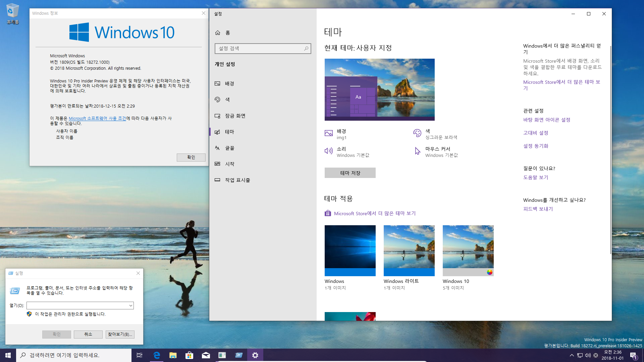The image size is (644, 362).
Task: Click the Microsoft Store bag icon under 테마 적용
Action: (x=328, y=213)
